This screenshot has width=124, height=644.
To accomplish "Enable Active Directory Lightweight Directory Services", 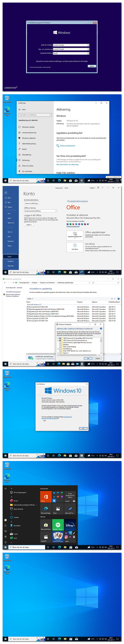I will point(60,343).
